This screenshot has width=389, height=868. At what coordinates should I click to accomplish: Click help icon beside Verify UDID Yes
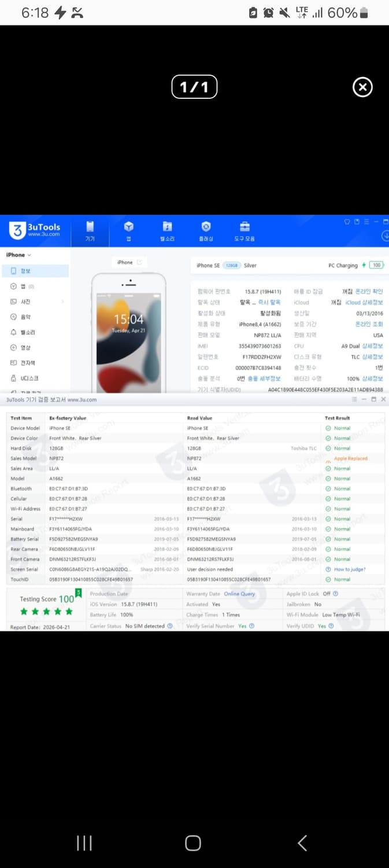[x=331, y=626]
